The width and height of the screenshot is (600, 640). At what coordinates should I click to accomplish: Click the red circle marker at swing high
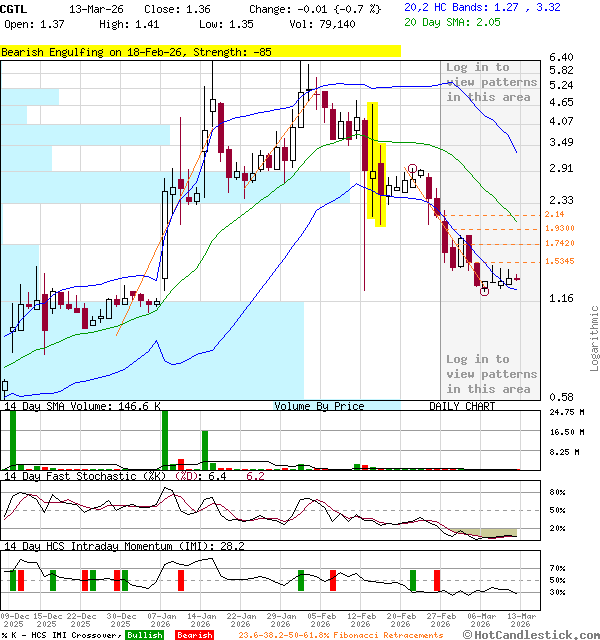pos(411,169)
